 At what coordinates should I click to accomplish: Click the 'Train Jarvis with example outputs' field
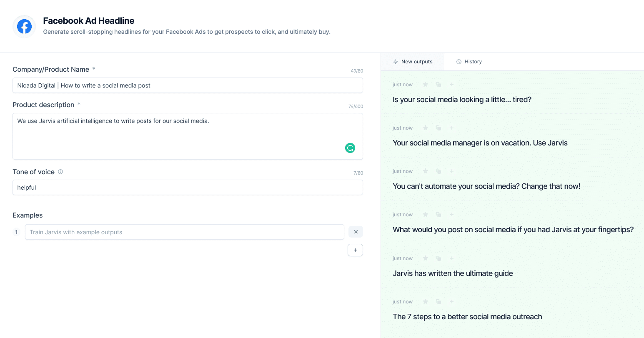[185, 232]
